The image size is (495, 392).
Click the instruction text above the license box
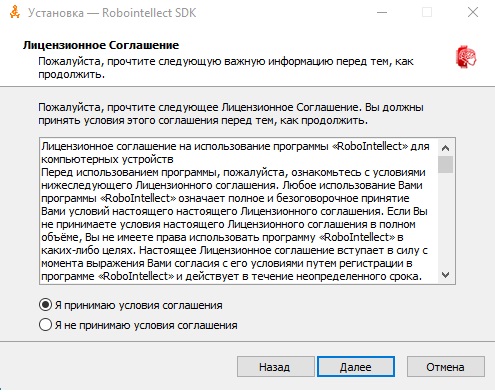coord(231,114)
